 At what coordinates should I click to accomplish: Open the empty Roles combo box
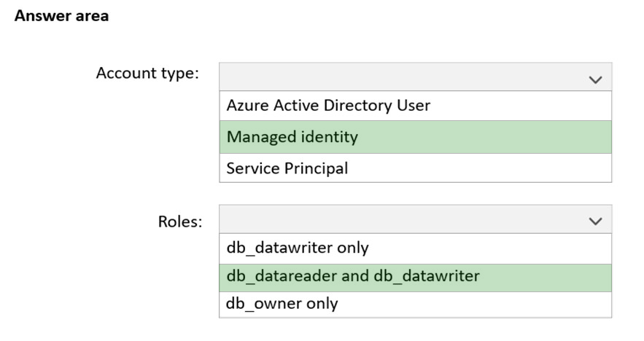[x=415, y=219]
